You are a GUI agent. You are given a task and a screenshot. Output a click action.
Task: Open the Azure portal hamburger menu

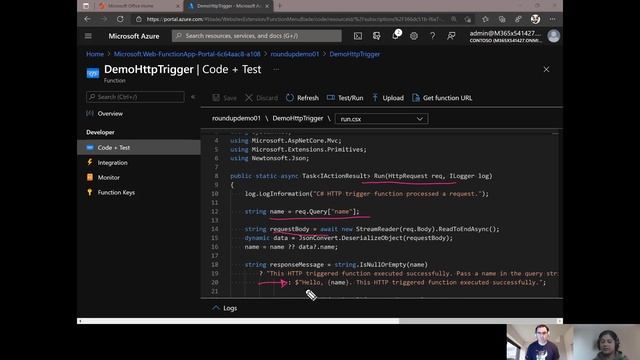point(88,36)
